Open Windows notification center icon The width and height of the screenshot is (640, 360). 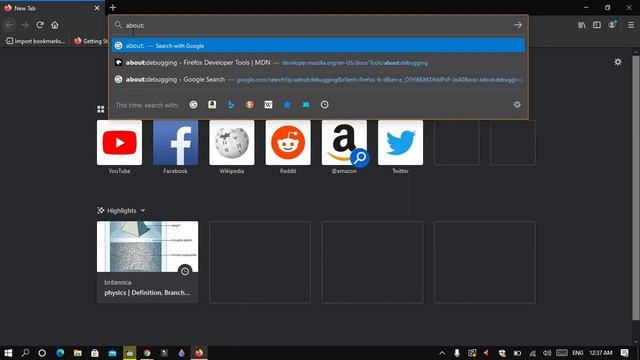click(624, 353)
